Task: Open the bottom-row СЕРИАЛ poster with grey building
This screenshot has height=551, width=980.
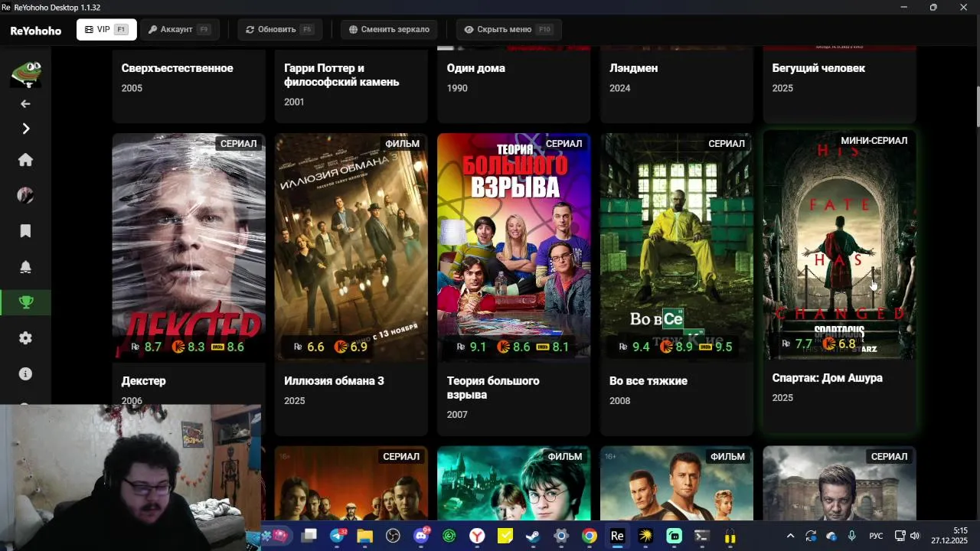Action: pyautogui.click(x=840, y=484)
